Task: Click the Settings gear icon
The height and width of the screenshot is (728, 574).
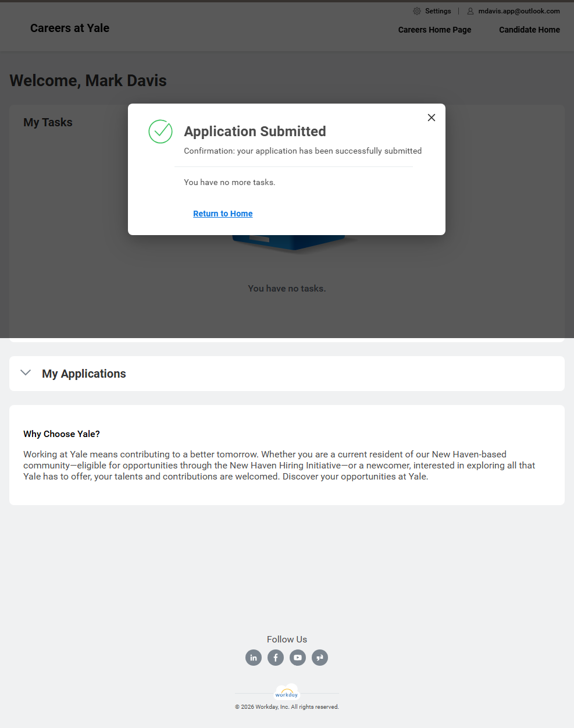Action: tap(417, 11)
